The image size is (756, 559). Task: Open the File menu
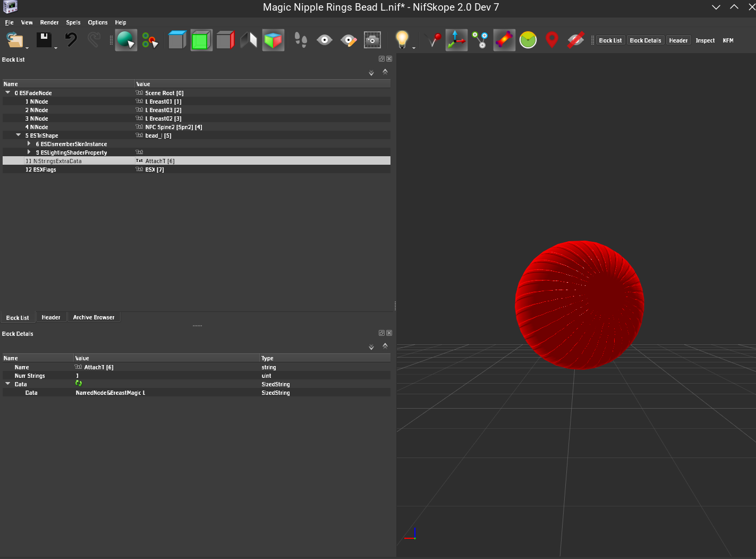10,22
